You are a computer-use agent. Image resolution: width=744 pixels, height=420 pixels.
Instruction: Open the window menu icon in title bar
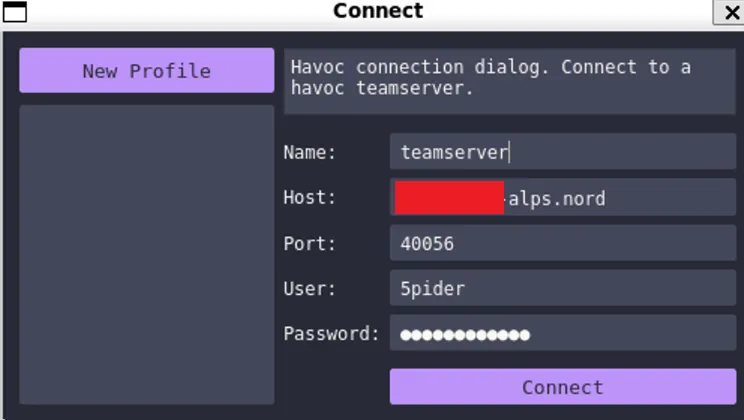click(15, 12)
